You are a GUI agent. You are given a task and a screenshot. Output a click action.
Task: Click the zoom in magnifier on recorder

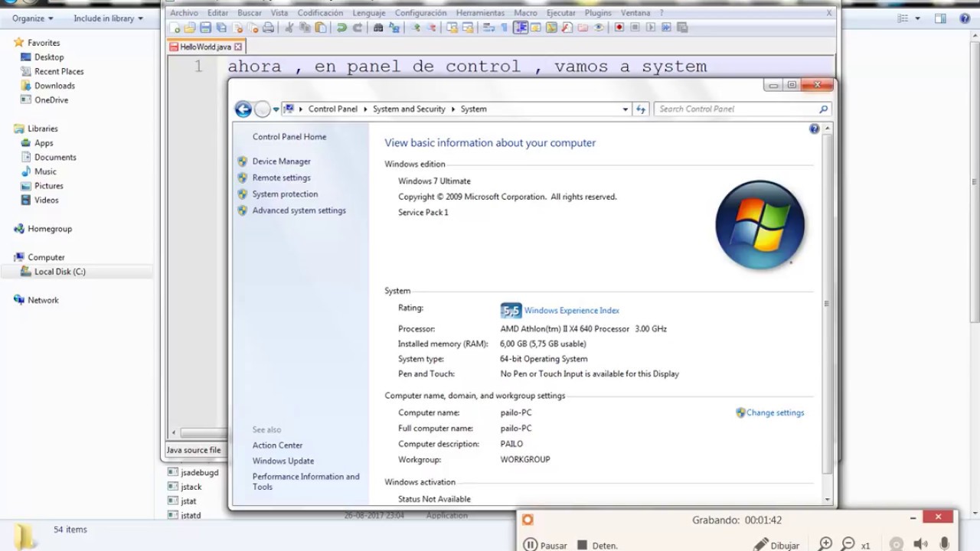coord(825,544)
